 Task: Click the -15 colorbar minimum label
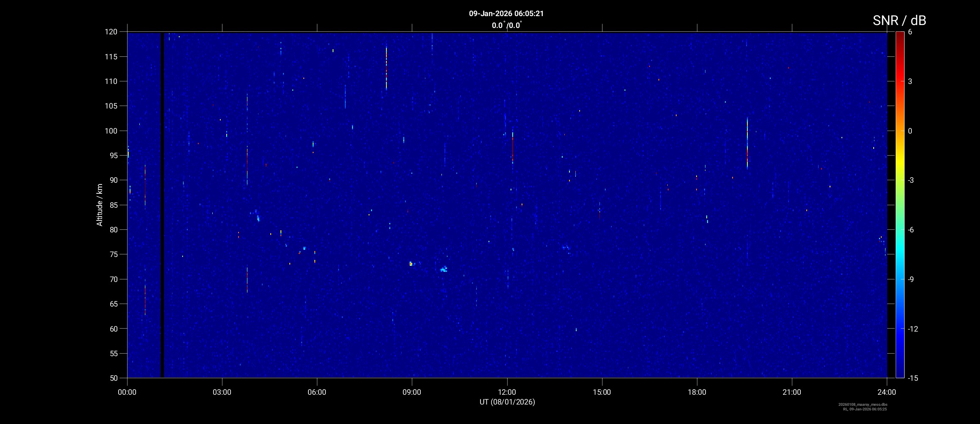913,378
